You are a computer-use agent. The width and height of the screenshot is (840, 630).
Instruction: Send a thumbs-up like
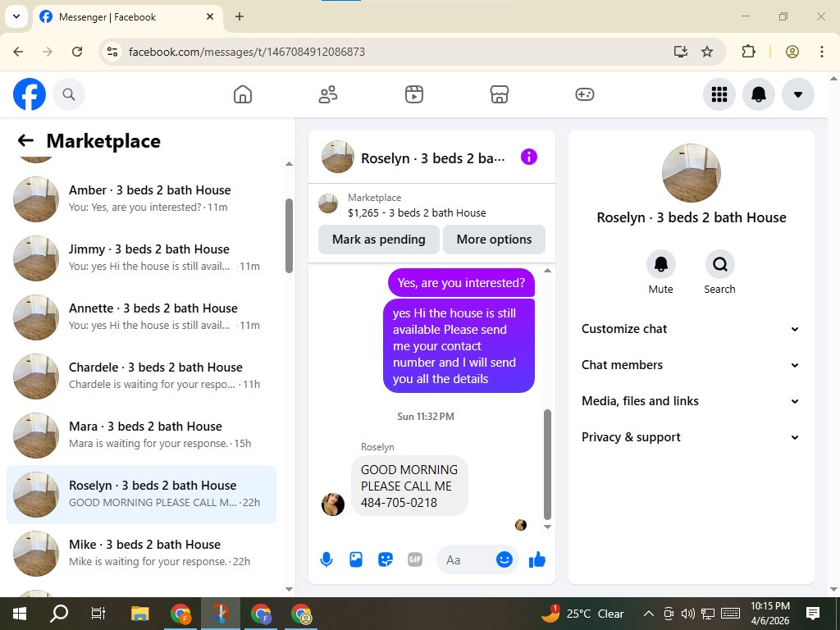(536, 559)
